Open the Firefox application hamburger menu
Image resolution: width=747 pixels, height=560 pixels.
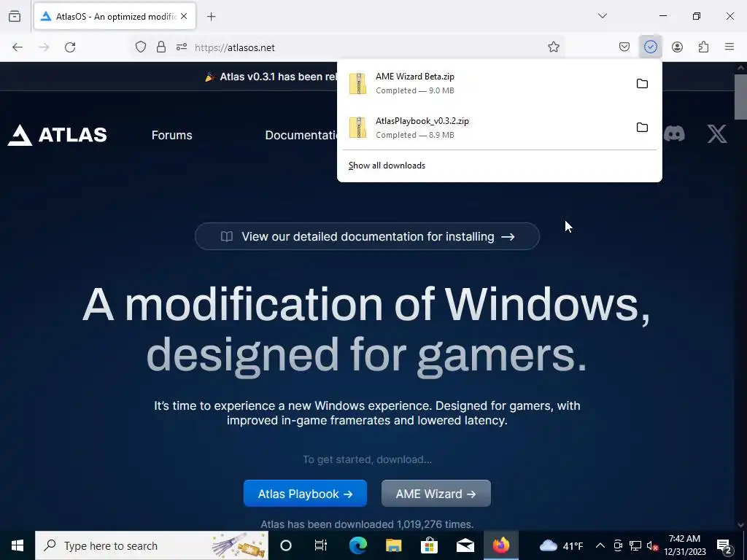[729, 47]
